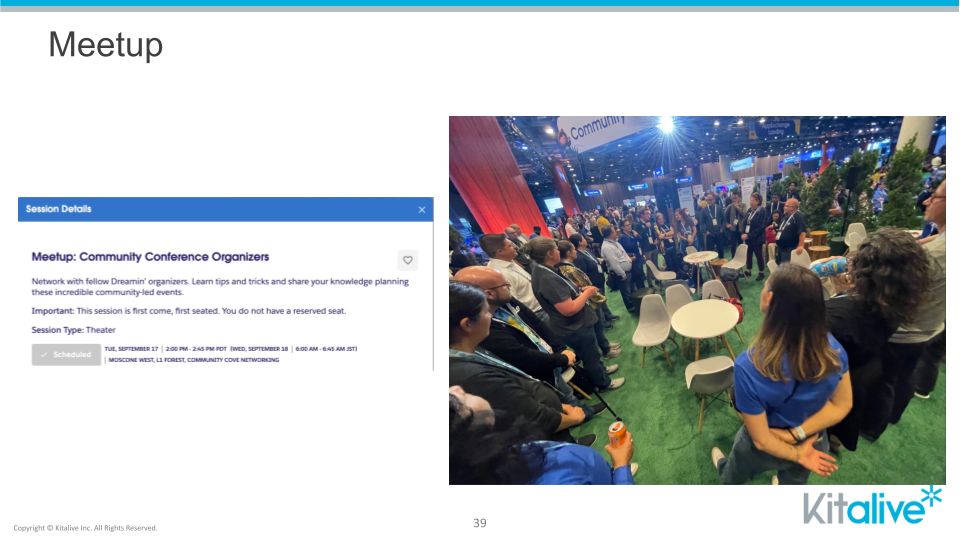Click the Meetup: Community Conference Organizers title
The height and width of the screenshot is (540, 960).
pos(150,257)
